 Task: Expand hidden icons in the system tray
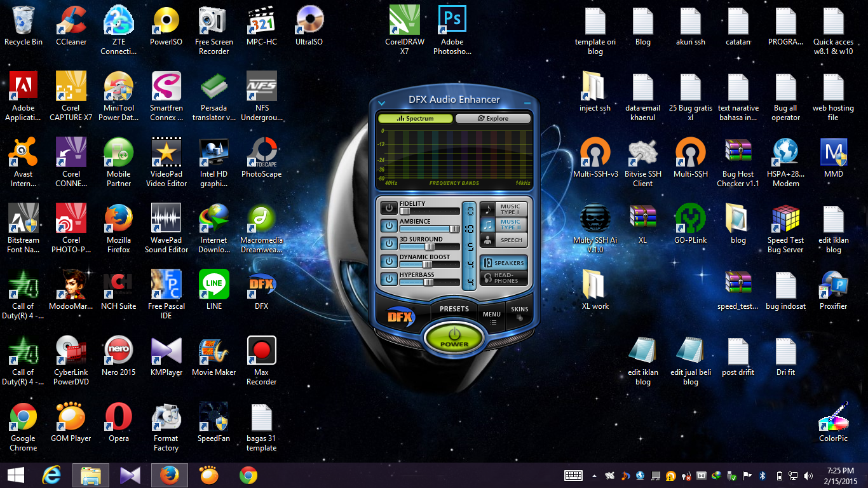pyautogui.click(x=594, y=475)
